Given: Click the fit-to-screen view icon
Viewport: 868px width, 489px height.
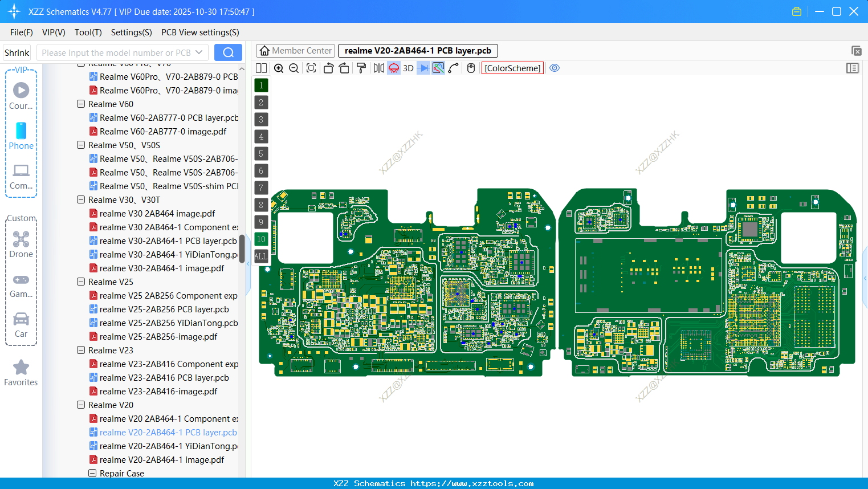Looking at the screenshot, I should [311, 68].
